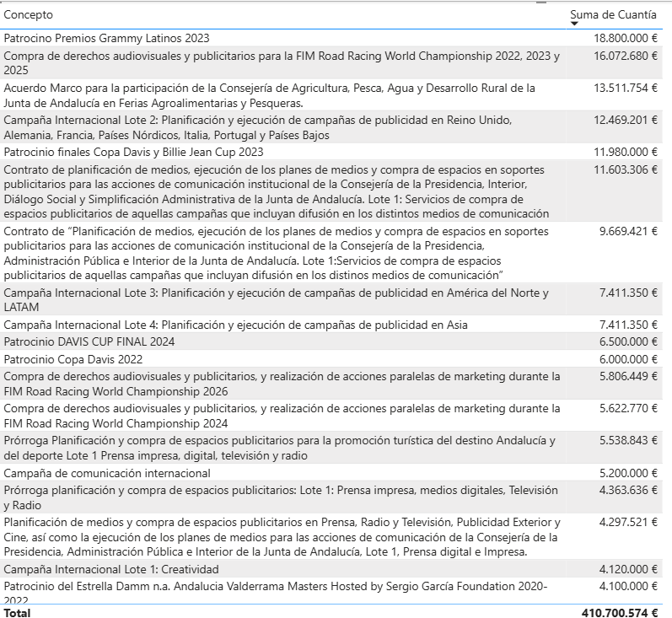672x618 pixels.
Task: Click the value 4.363.636 €
Action: click(x=628, y=491)
